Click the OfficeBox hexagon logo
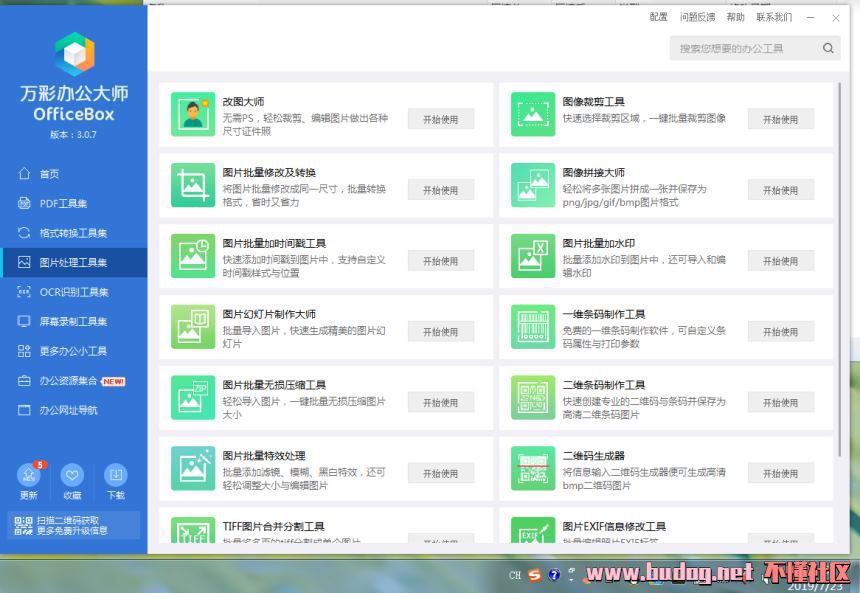 coord(75,54)
